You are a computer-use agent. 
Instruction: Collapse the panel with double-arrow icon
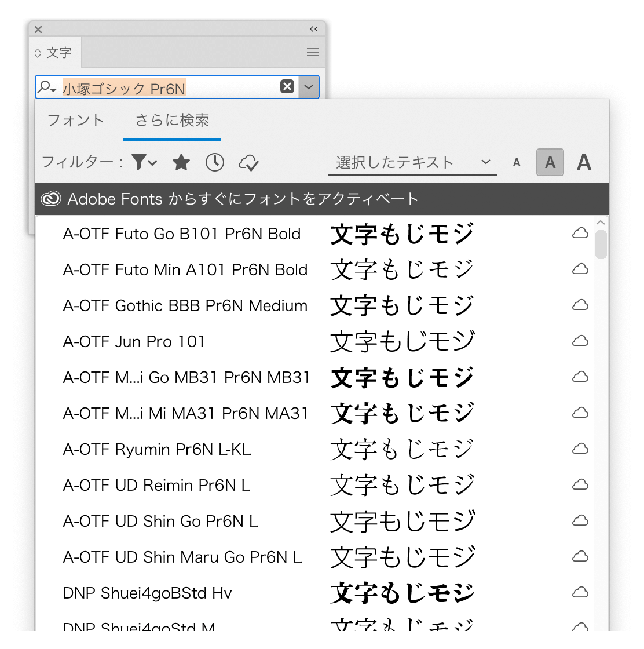pos(314,29)
